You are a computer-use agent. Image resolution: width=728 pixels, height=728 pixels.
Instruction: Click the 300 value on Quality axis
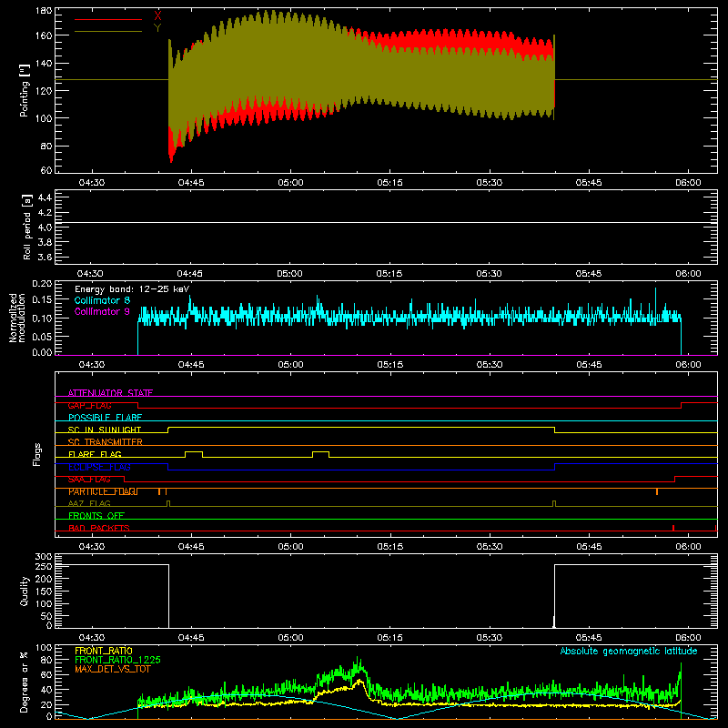[44, 557]
